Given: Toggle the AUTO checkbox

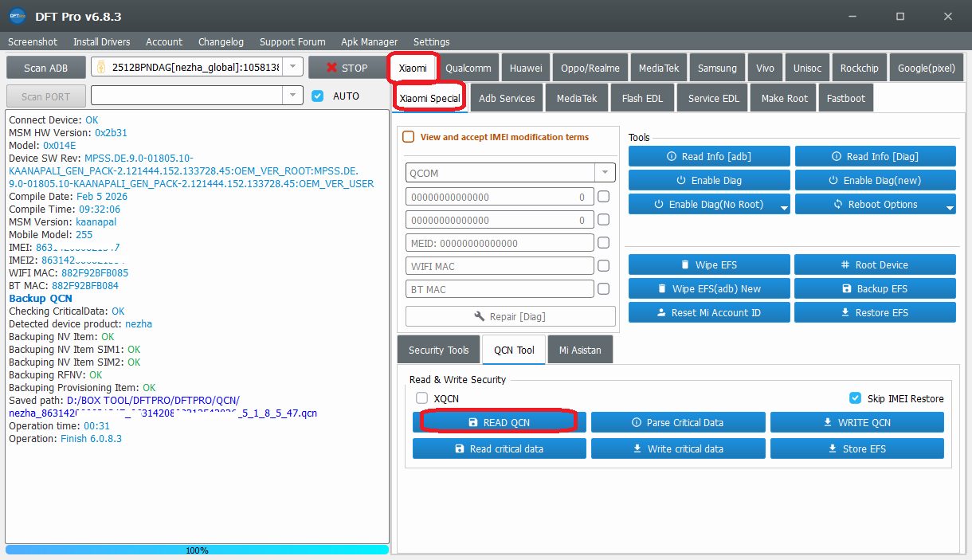Looking at the screenshot, I should (318, 96).
